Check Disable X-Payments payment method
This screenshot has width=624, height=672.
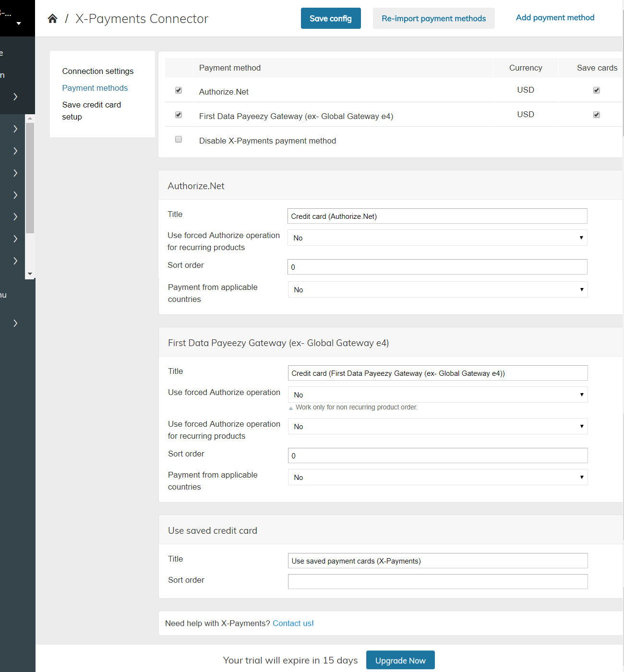tap(179, 139)
